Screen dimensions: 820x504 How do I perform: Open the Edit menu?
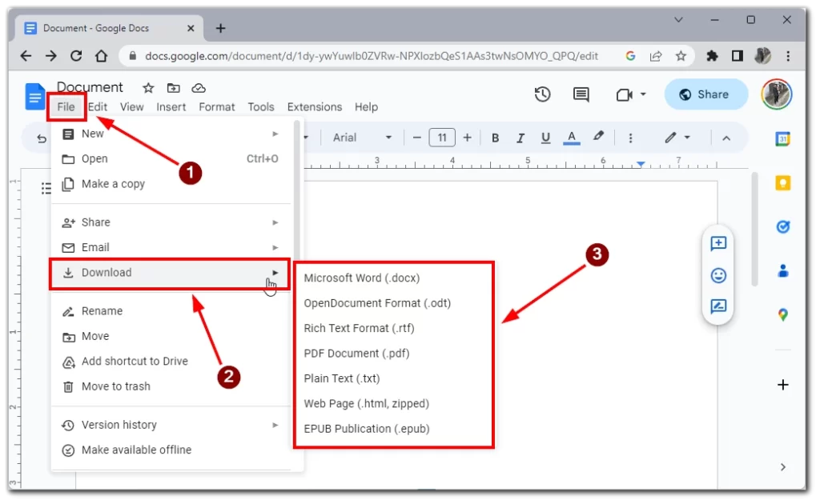coord(98,107)
